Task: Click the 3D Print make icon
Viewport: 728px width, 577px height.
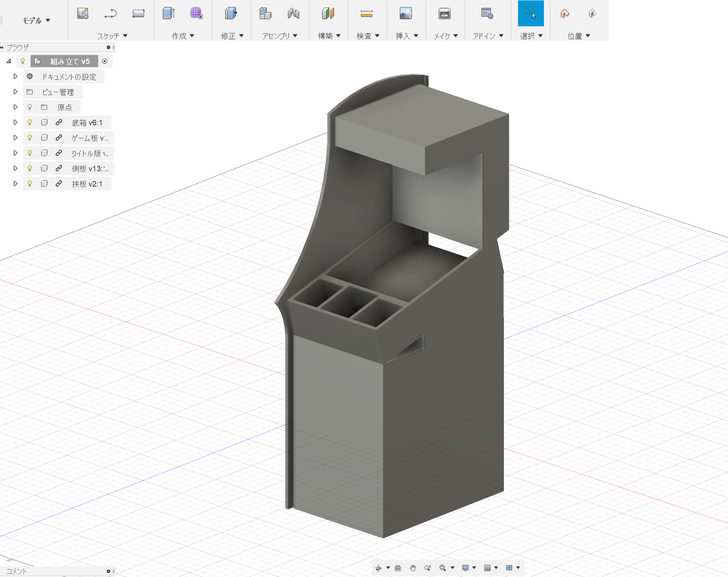Action: click(x=444, y=14)
